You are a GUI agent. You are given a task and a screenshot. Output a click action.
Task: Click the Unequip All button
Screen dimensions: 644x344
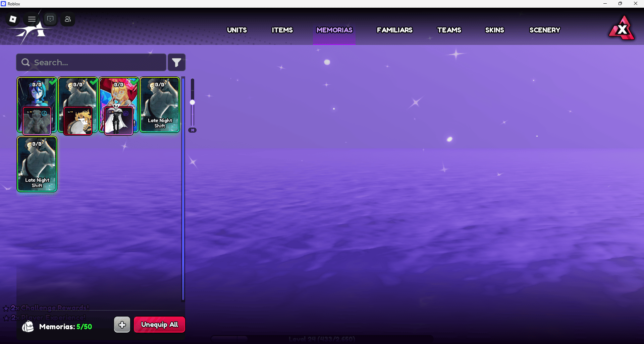(x=159, y=325)
